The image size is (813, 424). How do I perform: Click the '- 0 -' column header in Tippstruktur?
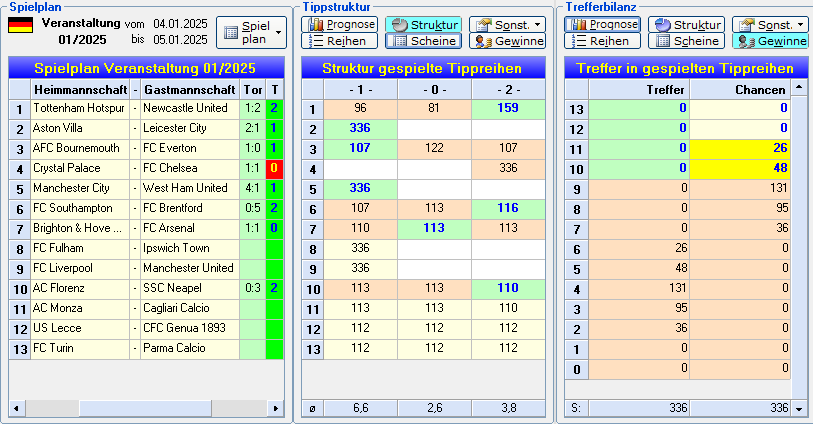click(434, 90)
